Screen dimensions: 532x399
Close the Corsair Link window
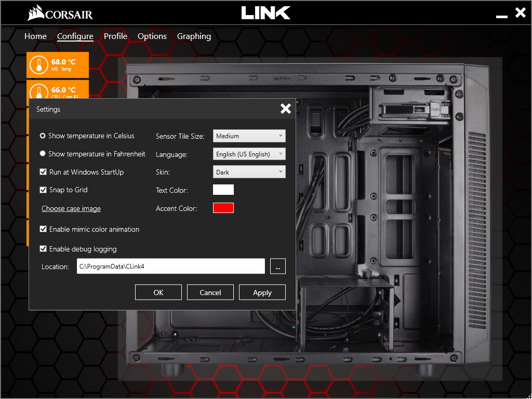[x=520, y=13]
